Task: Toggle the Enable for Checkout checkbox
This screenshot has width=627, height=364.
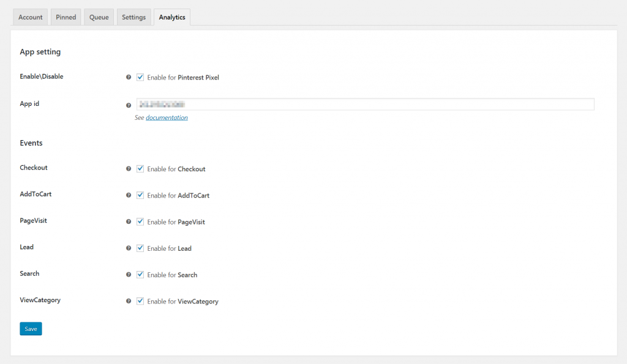Action: click(140, 169)
